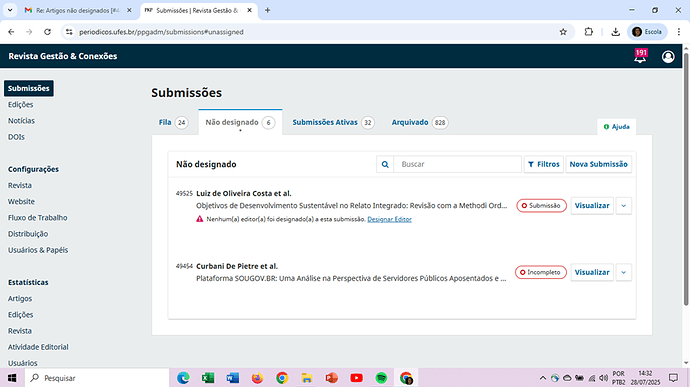This screenshot has height=387, width=690.
Task: Open the notifications bell icon
Action: (640, 56)
